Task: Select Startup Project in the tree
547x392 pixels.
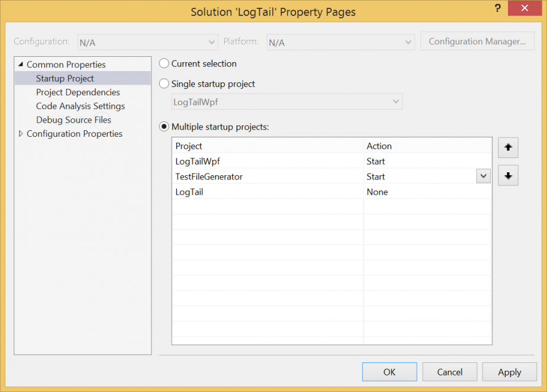Action: [65, 78]
